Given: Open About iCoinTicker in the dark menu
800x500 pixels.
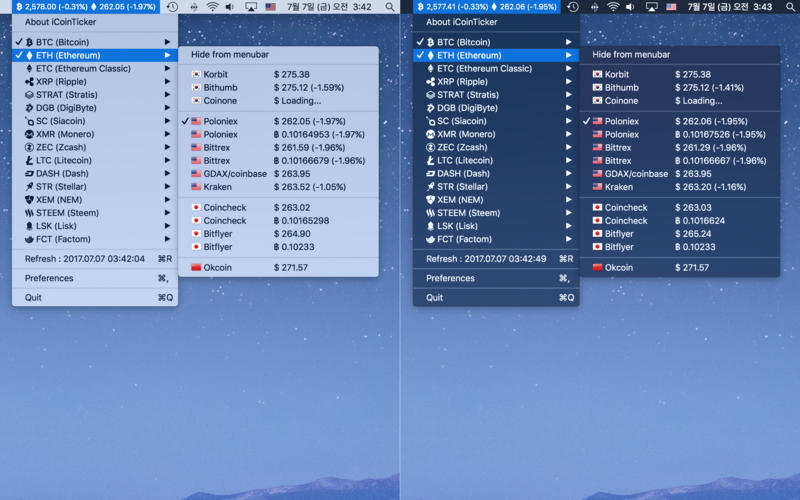Looking at the screenshot, I should 461,22.
